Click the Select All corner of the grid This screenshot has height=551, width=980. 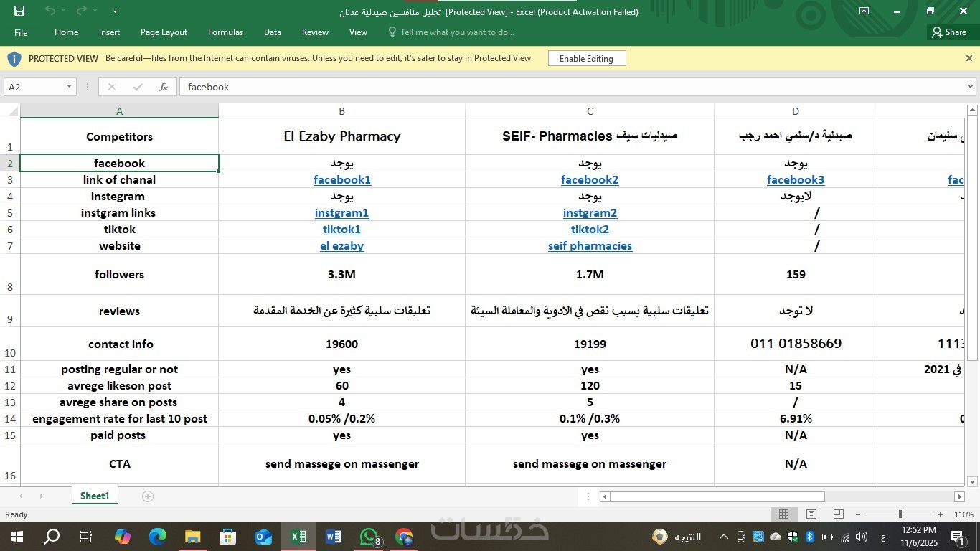[10, 111]
